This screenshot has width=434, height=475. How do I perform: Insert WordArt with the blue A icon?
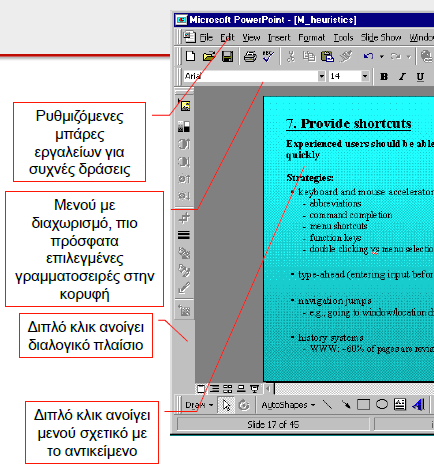coord(418,405)
